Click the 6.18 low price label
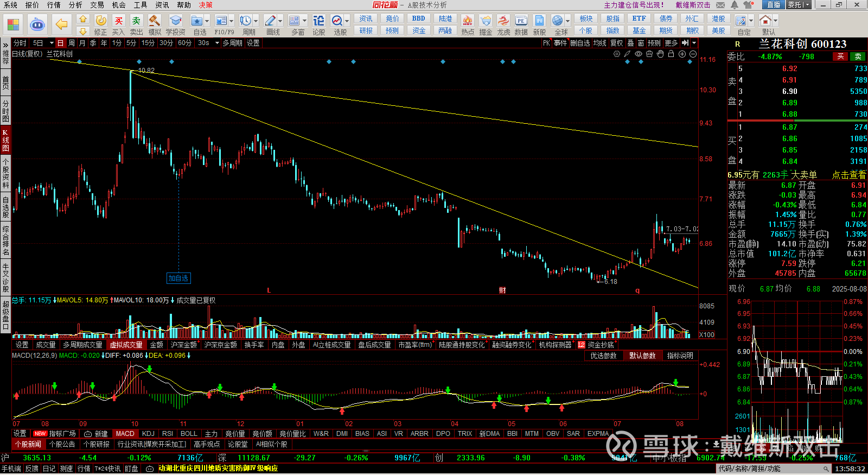Image resolution: width=868 pixels, height=475 pixels. (611, 282)
